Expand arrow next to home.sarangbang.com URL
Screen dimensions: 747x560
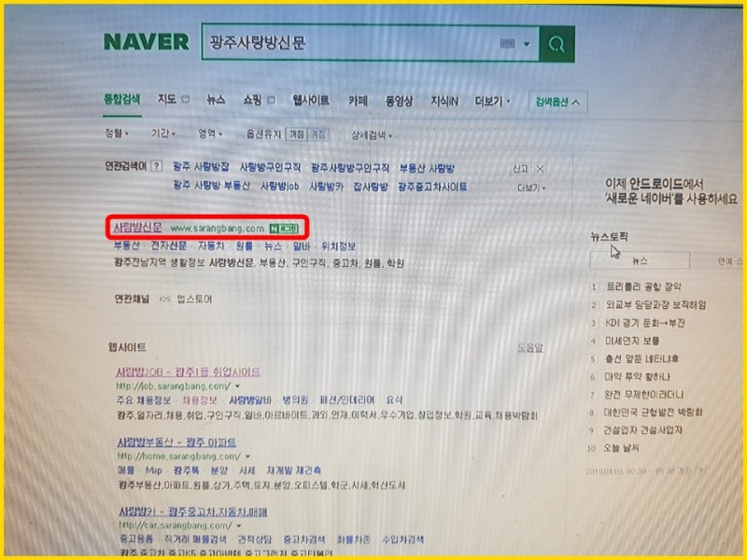coord(247,456)
